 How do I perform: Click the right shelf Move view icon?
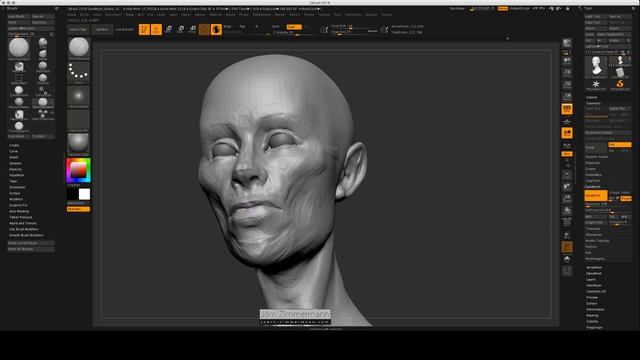(x=567, y=187)
